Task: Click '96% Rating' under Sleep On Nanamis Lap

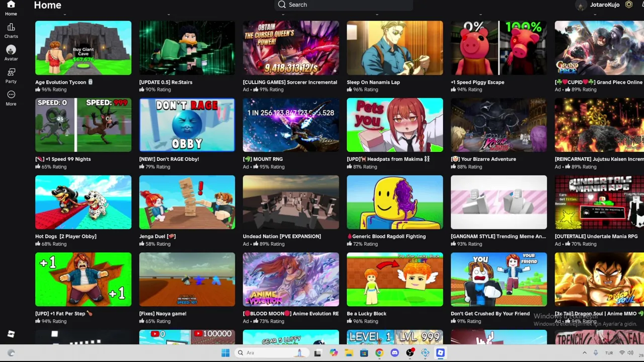Action: 365,89
